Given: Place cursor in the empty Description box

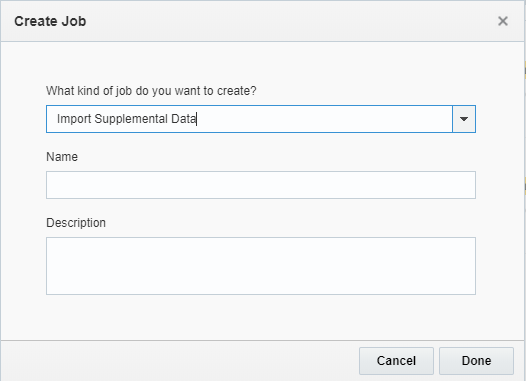Looking at the screenshot, I should 261,266.
